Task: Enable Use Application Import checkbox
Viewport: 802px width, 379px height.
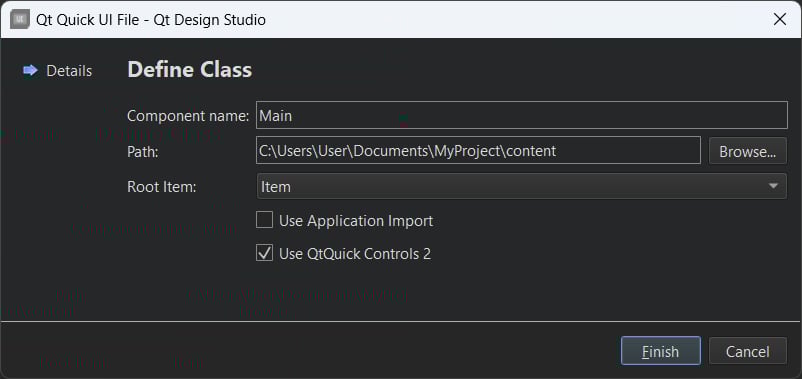Action: pos(264,220)
